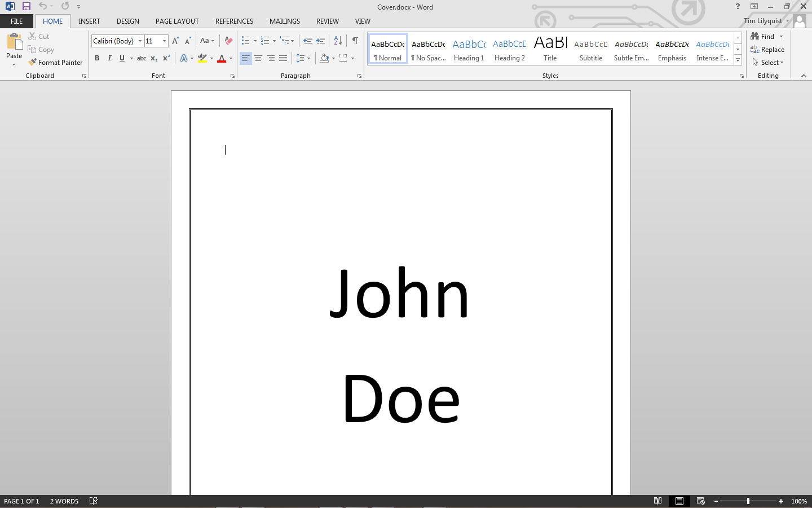The height and width of the screenshot is (508, 812).
Task: Open the FILE tab
Action: coord(17,21)
